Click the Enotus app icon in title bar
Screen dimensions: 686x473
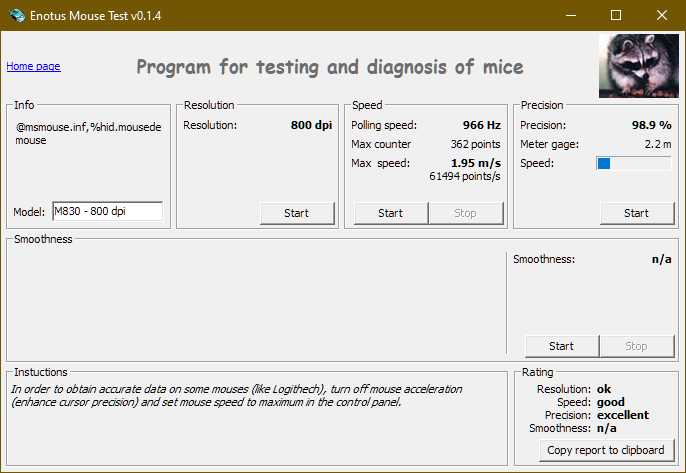pos(17,15)
